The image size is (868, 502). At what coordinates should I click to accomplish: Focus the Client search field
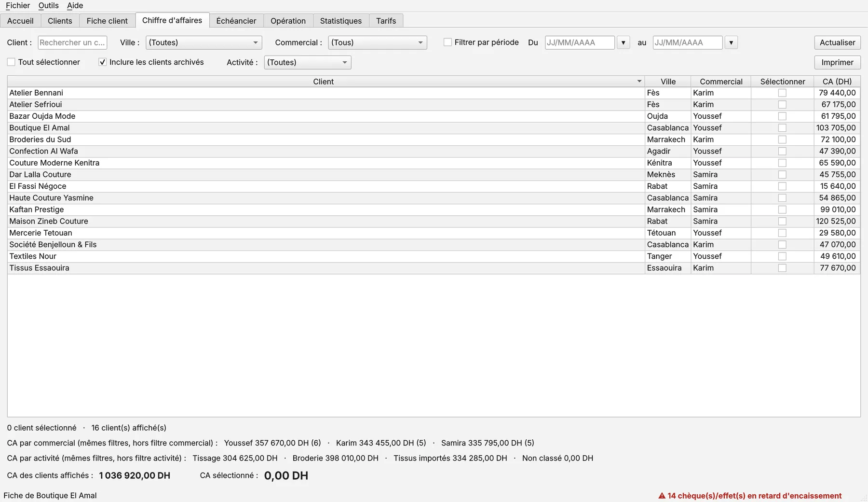[x=72, y=42]
